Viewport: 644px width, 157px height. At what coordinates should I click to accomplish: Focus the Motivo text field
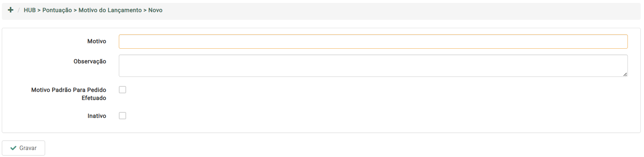coord(373,42)
